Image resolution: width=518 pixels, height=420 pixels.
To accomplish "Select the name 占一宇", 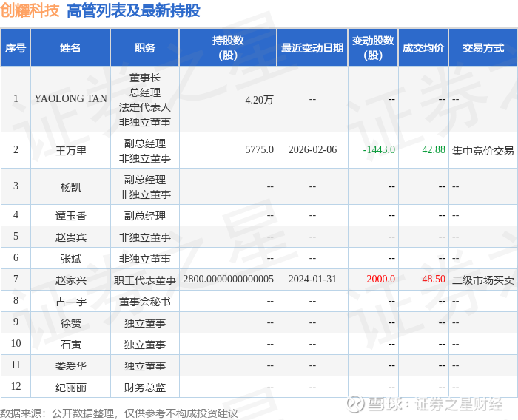I will (x=71, y=302).
